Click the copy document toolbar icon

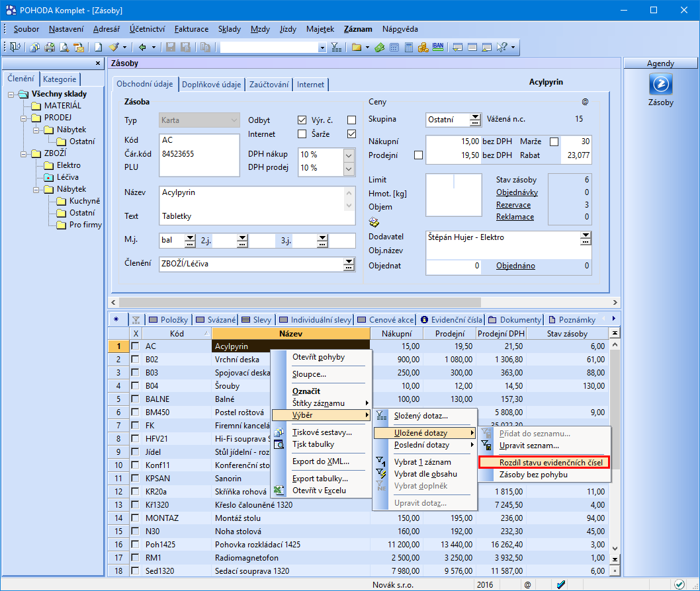pos(205,47)
